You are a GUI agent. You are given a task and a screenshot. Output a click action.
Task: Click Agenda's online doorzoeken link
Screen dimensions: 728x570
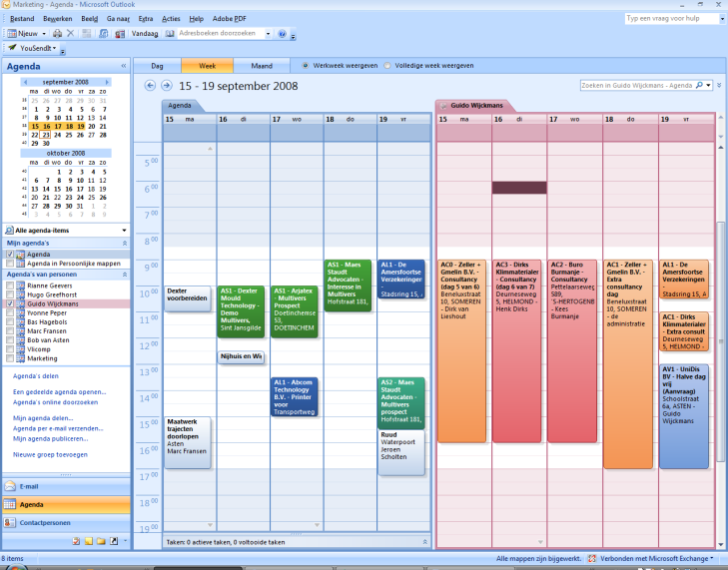pos(55,402)
